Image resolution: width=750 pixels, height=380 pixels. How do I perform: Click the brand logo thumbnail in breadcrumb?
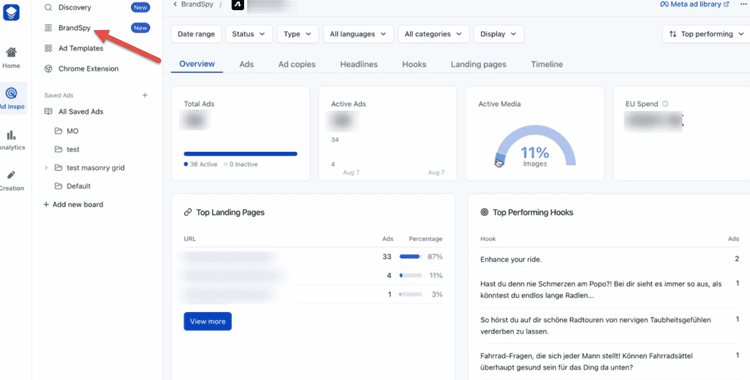click(238, 5)
